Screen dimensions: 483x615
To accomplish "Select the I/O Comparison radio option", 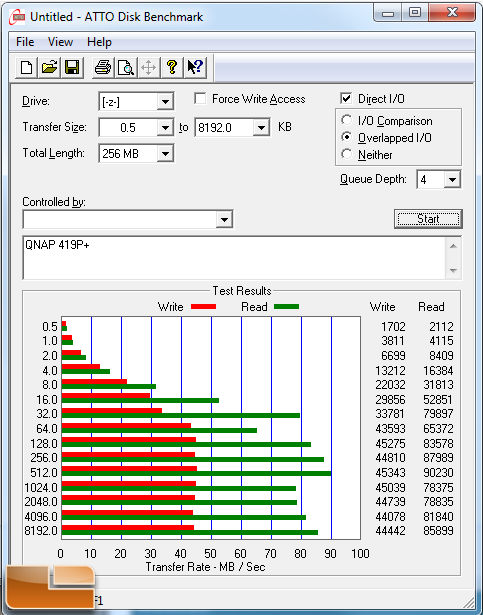I will point(346,120).
